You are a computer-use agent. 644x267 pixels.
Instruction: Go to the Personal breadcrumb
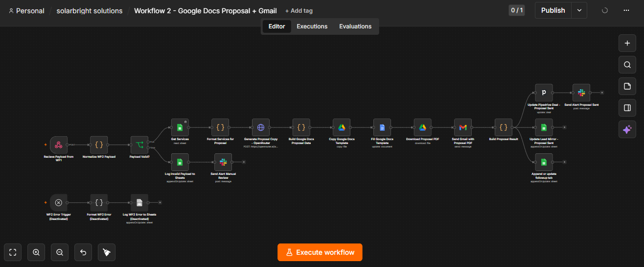[26, 11]
